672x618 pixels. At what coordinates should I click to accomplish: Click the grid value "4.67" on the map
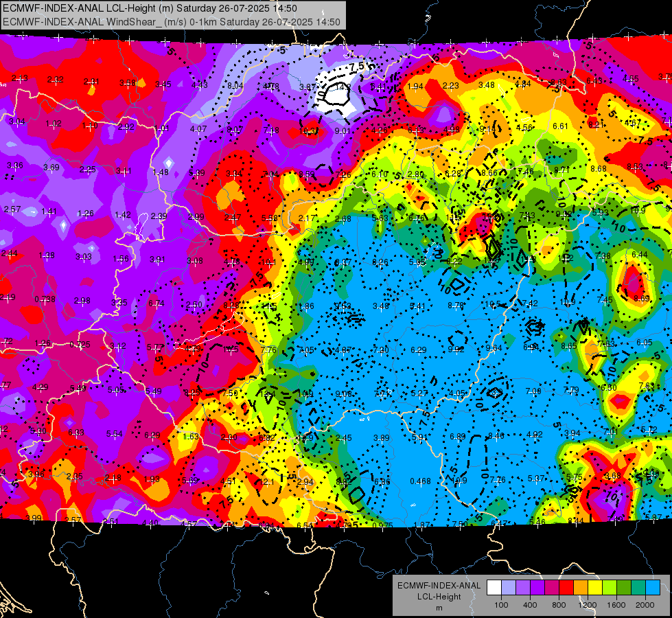[633, 122]
